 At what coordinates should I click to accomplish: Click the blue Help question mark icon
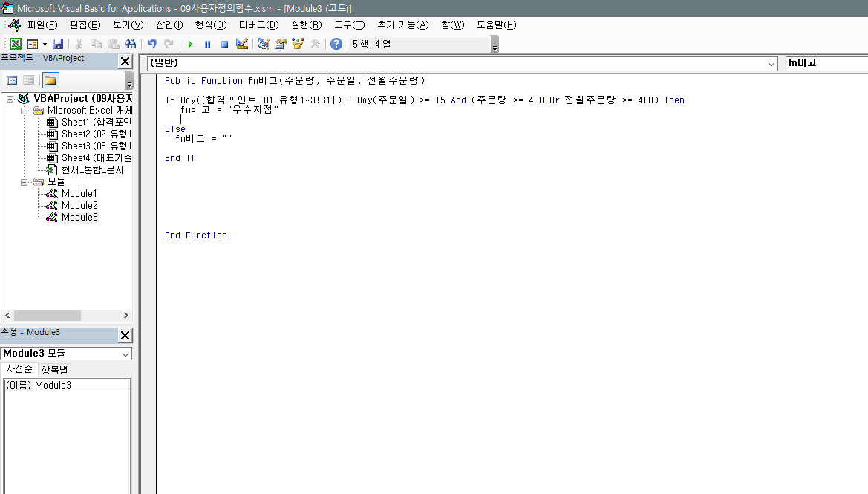[336, 44]
